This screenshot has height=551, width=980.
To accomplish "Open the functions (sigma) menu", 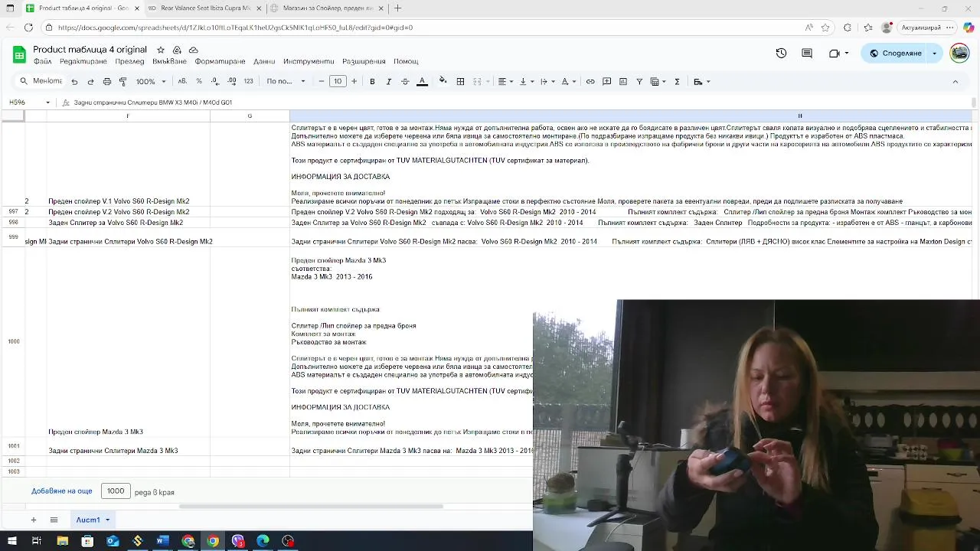I will tap(677, 82).
